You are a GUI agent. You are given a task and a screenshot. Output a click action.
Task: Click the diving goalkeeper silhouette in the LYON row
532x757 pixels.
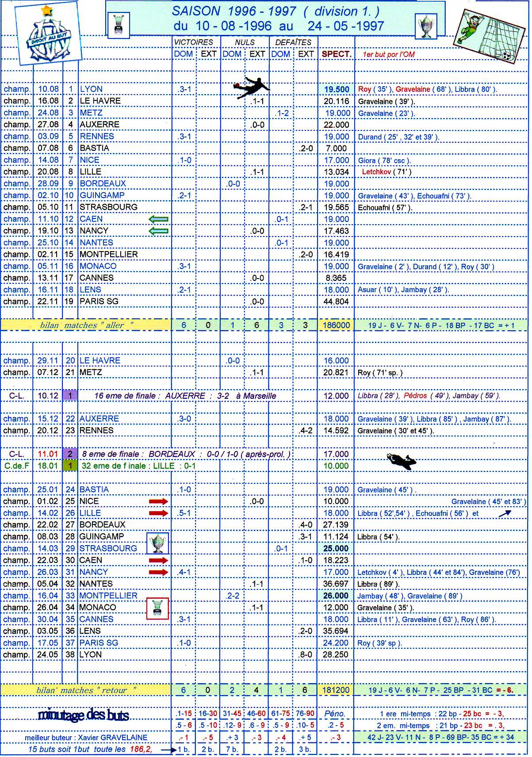tap(251, 87)
